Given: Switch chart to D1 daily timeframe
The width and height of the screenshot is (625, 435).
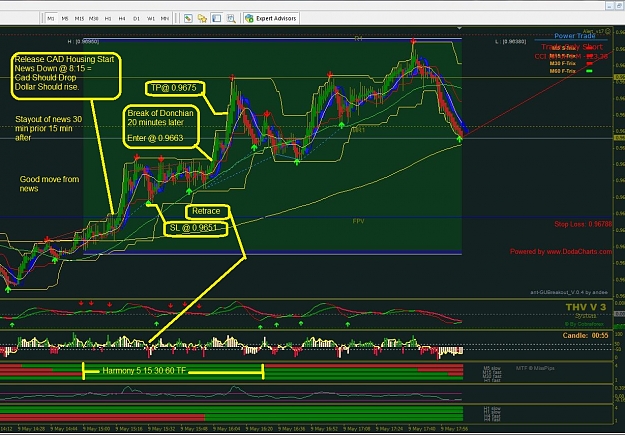Looking at the screenshot, I should pos(136,18).
